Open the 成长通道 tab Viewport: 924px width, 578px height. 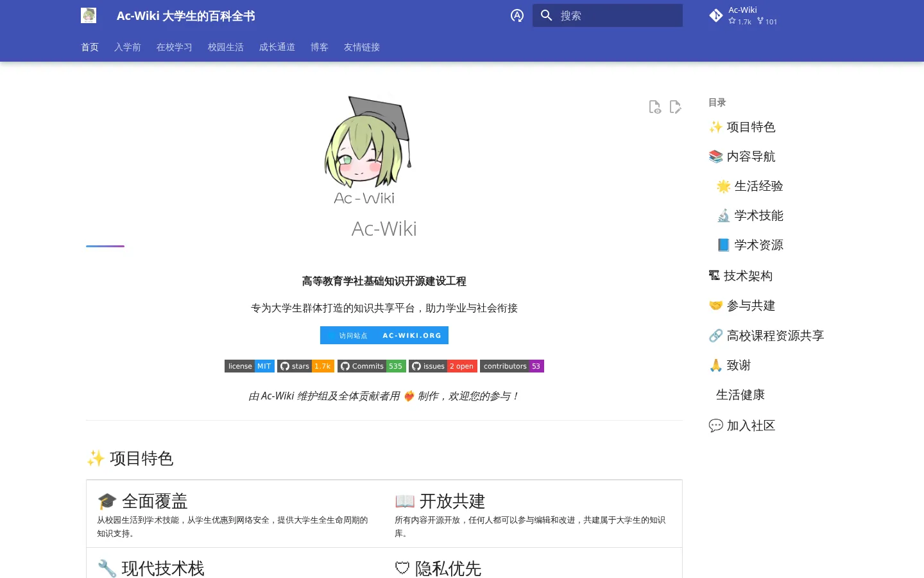(277, 47)
